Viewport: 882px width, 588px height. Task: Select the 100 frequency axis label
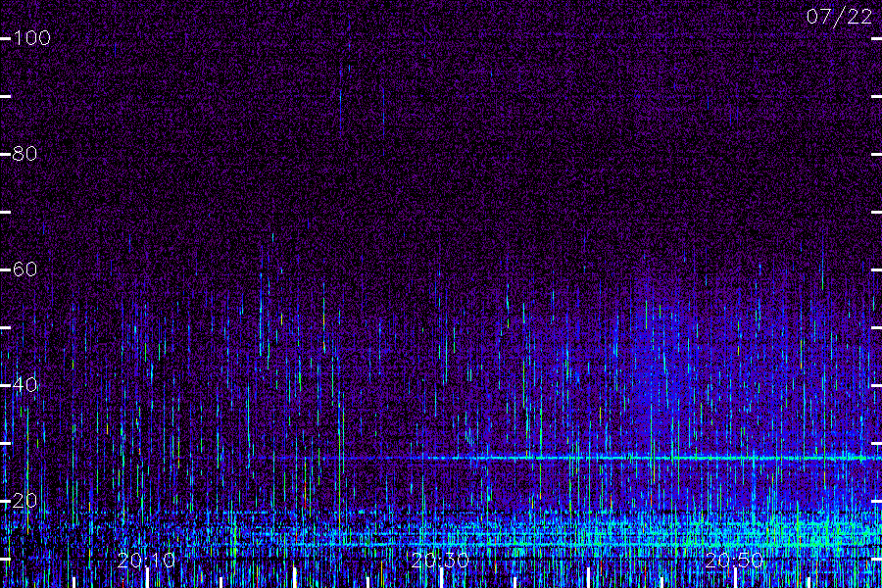click(31, 38)
